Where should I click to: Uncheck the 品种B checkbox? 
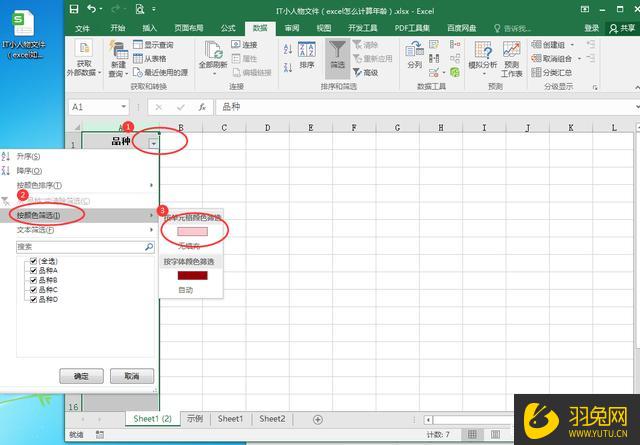(33, 280)
